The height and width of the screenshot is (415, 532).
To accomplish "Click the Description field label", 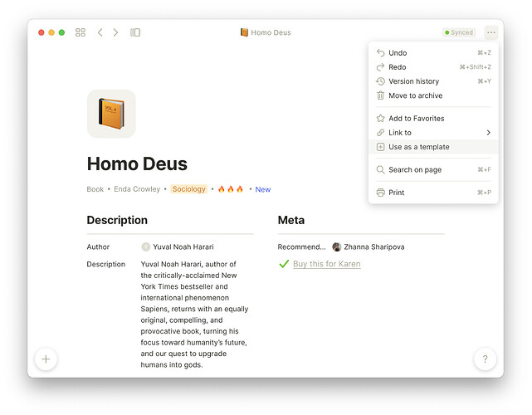I will point(106,264).
